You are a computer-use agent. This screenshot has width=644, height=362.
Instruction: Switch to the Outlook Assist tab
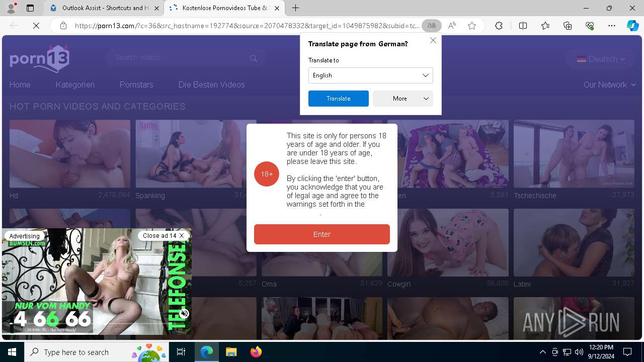pos(104,8)
